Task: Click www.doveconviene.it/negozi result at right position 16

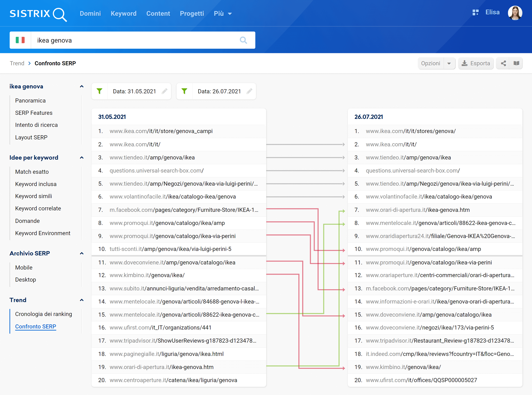Action: (x=430, y=328)
